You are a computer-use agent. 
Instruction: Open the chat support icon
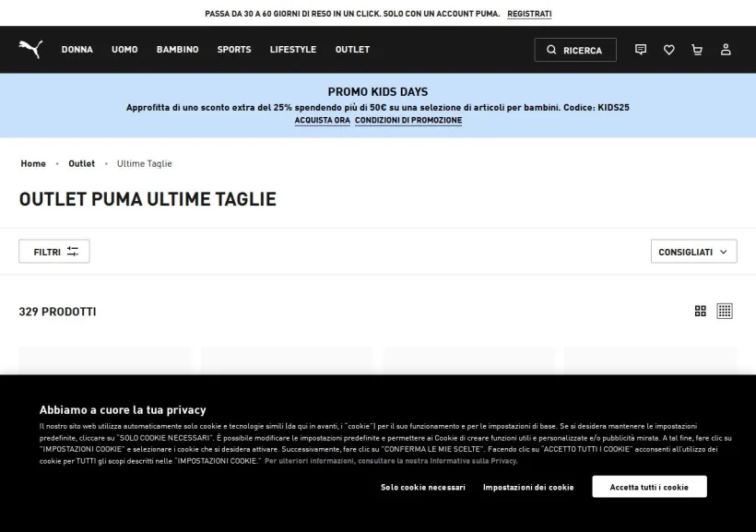[640, 49]
